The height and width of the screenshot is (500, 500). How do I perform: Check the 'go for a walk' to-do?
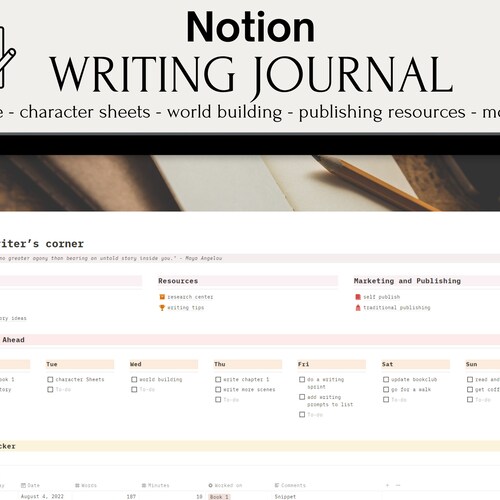pos(386,389)
